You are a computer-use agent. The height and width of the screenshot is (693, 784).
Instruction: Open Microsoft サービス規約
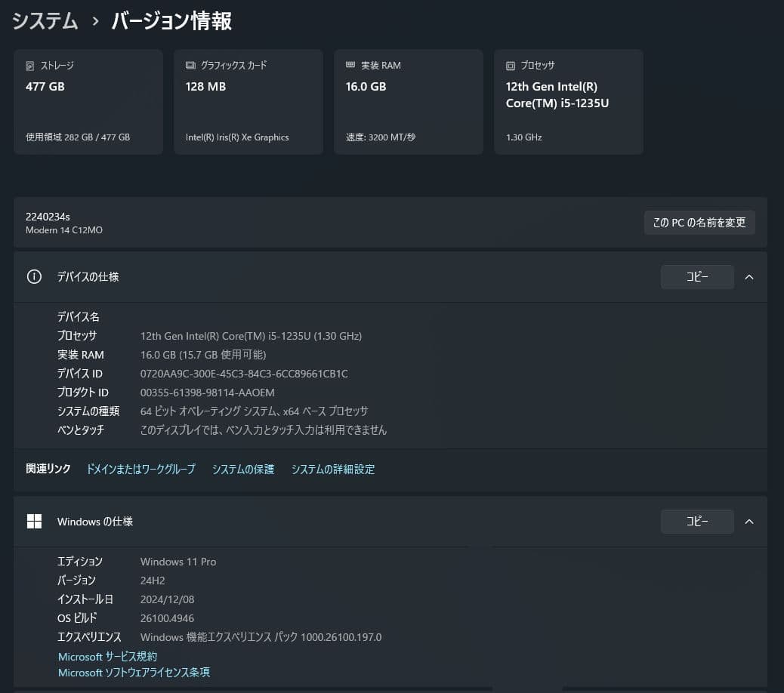pos(107,656)
